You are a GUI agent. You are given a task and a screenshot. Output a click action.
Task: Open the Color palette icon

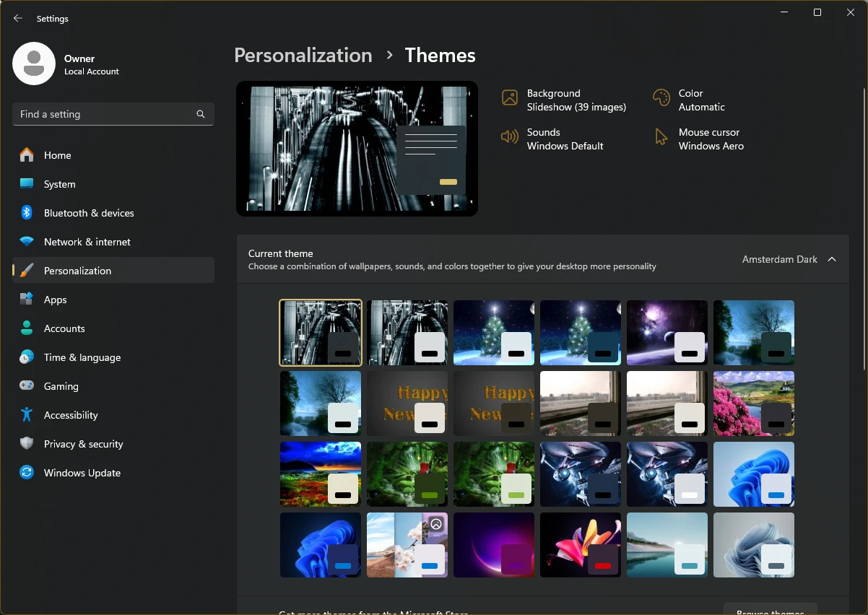[661, 98]
